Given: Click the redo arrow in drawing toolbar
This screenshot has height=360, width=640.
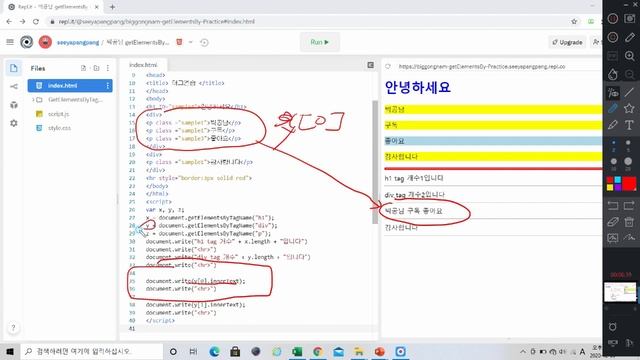Looking at the screenshot, I should [x=629, y=206].
